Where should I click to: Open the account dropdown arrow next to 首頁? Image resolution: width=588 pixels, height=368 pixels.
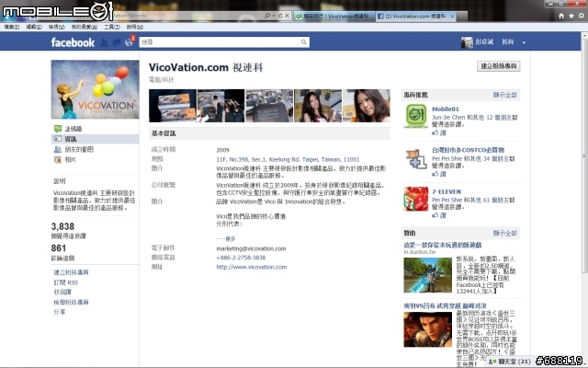coord(524,43)
